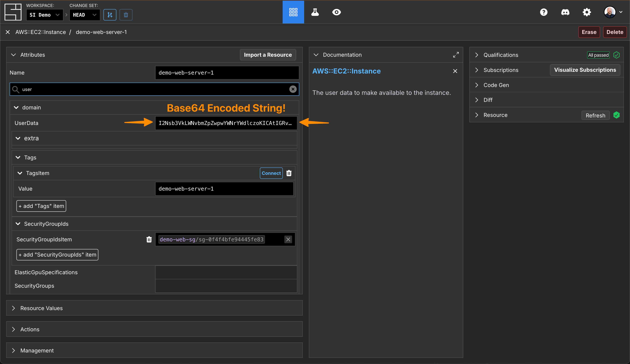Remove SecurityGroupIdsItem using its trash icon
The width and height of the screenshot is (630, 364).
(149, 239)
